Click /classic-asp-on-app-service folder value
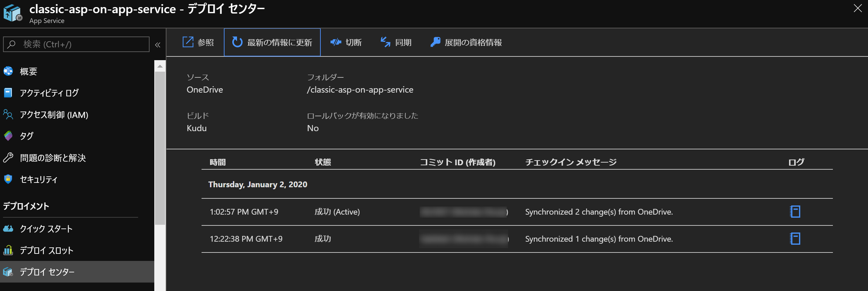Image resolution: width=868 pixels, height=291 pixels. 360,90
